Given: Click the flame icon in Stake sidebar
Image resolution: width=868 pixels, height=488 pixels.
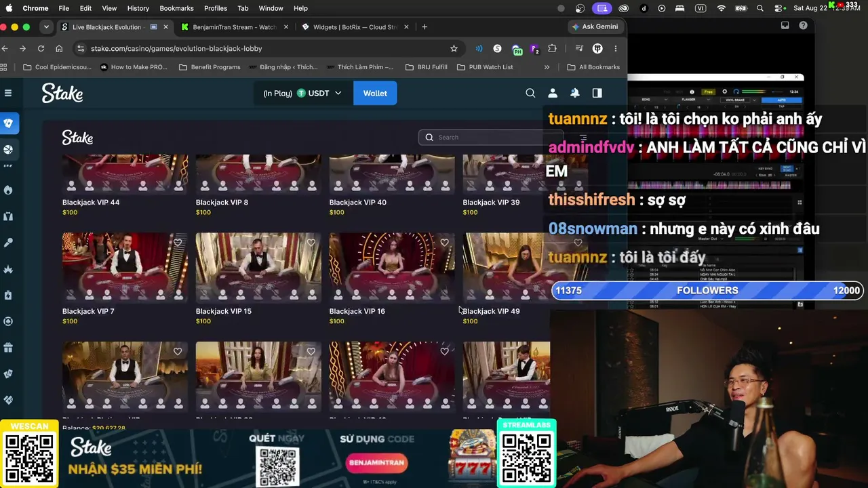Looking at the screenshot, I should click(8, 190).
